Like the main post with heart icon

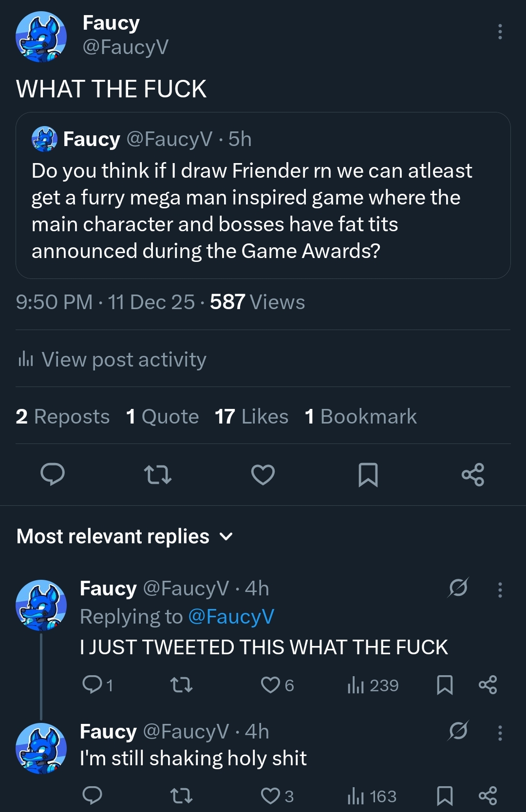[263, 475]
